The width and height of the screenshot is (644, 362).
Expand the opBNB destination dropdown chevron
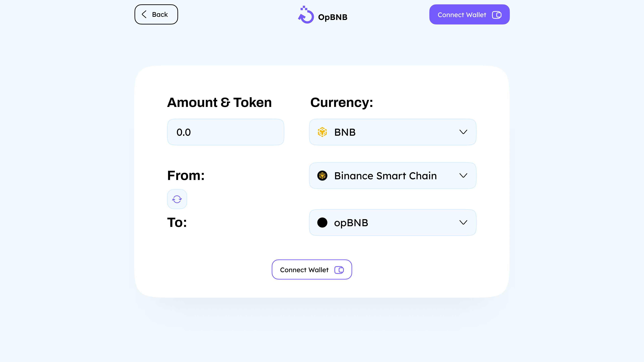coord(463,223)
